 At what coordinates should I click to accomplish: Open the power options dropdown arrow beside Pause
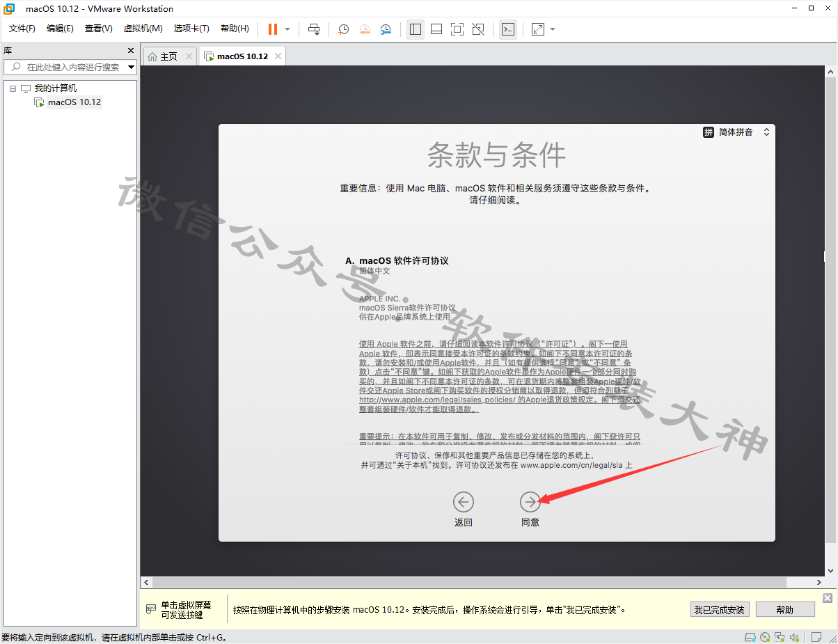[x=287, y=29]
